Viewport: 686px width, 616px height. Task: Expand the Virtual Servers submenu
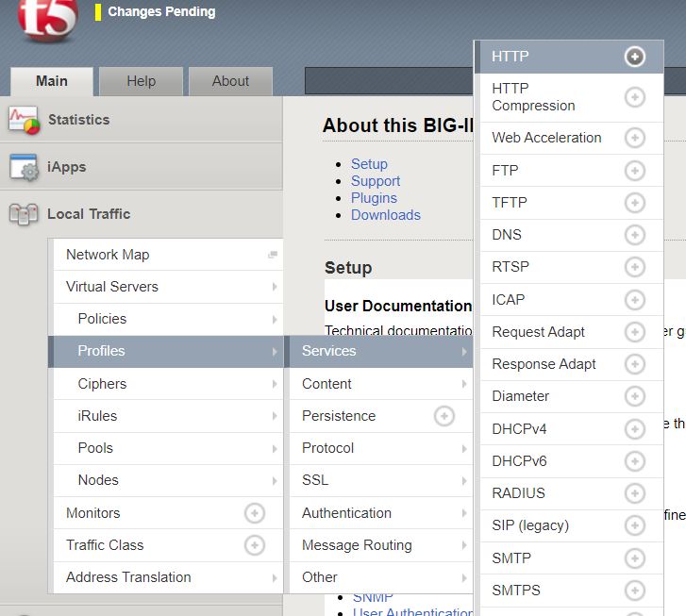click(x=165, y=287)
